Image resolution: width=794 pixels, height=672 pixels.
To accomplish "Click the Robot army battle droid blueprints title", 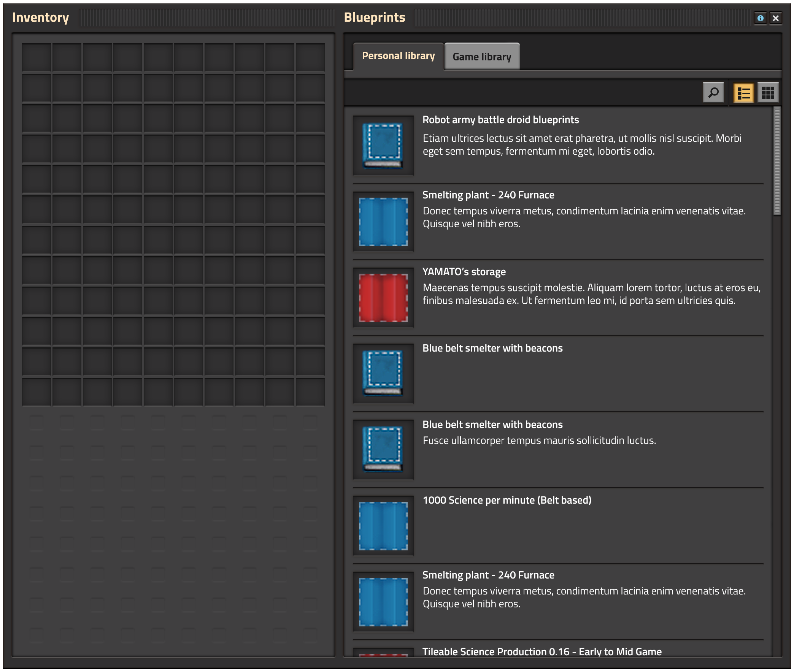I will [500, 120].
